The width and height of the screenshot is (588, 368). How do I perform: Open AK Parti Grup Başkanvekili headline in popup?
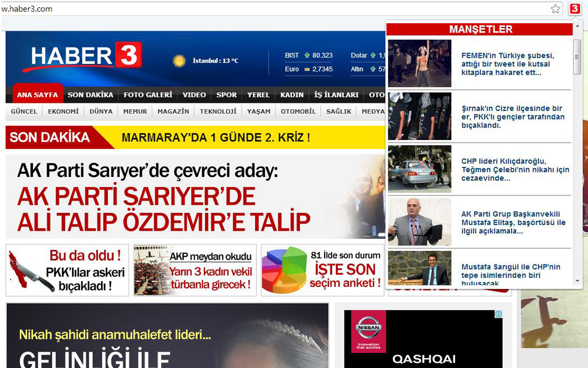click(514, 223)
